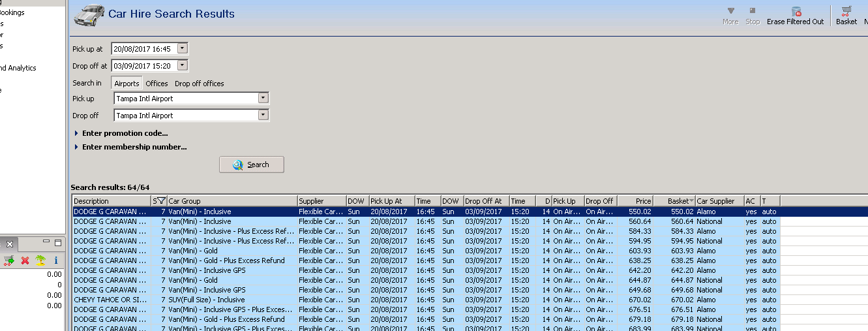Select the row priced 676.51
The image size is (868, 331).
click(470, 309)
